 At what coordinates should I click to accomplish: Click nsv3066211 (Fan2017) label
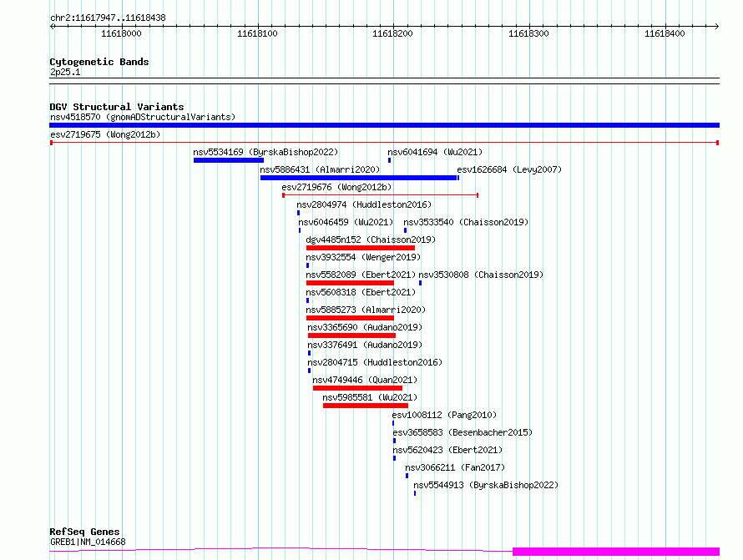(x=455, y=467)
